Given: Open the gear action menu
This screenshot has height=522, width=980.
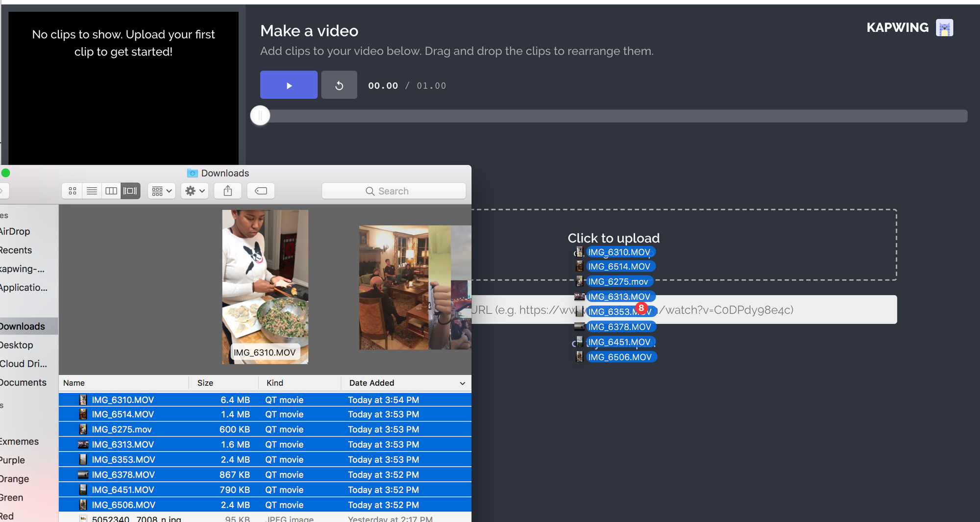Looking at the screenshot, I should pos(195,191).
